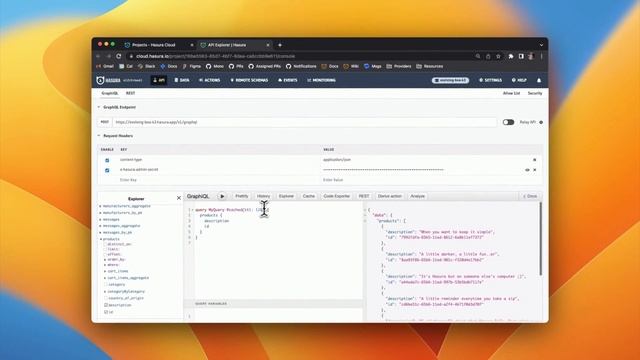Click the Relay API info icon
This screenshot has width=640, height=360.
[x=541, y=122]
